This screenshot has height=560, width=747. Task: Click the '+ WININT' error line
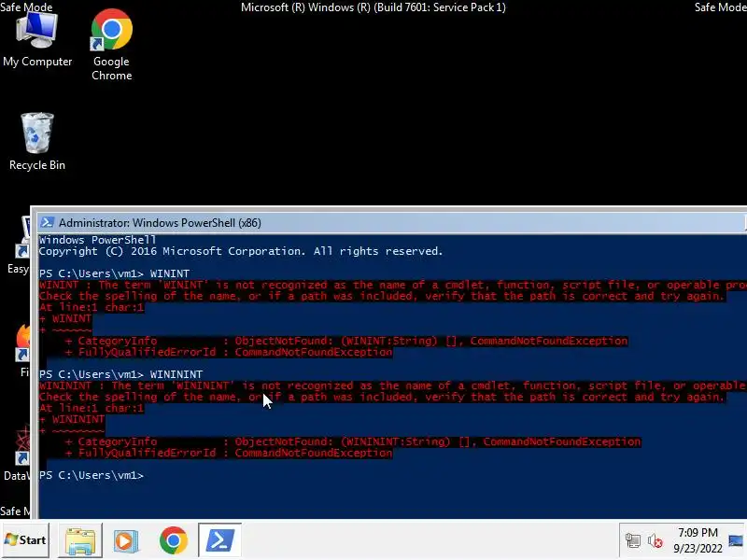[x=65, y=318]
